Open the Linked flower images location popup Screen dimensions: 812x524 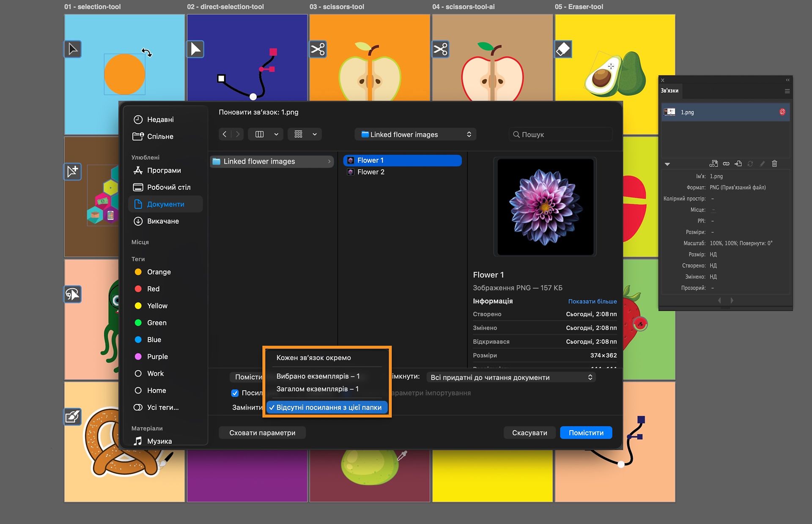[x=416, y=134]
